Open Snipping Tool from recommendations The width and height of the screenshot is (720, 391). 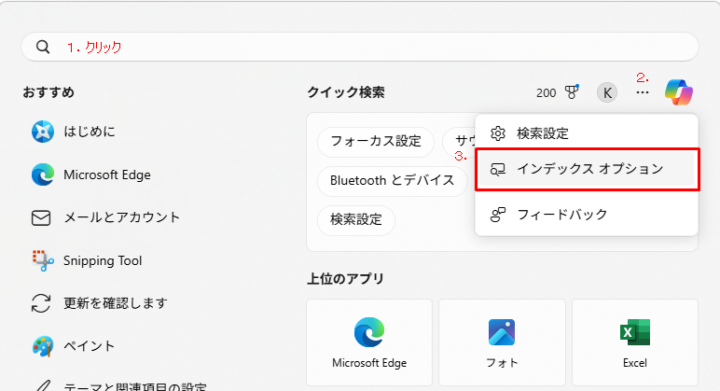[x=102, y=261]
